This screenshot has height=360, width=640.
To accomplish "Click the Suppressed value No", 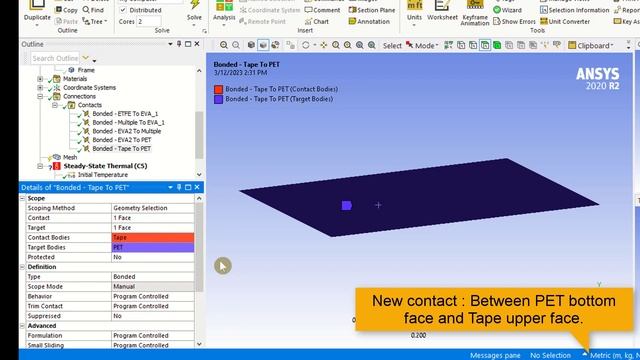I will [153, 316].
